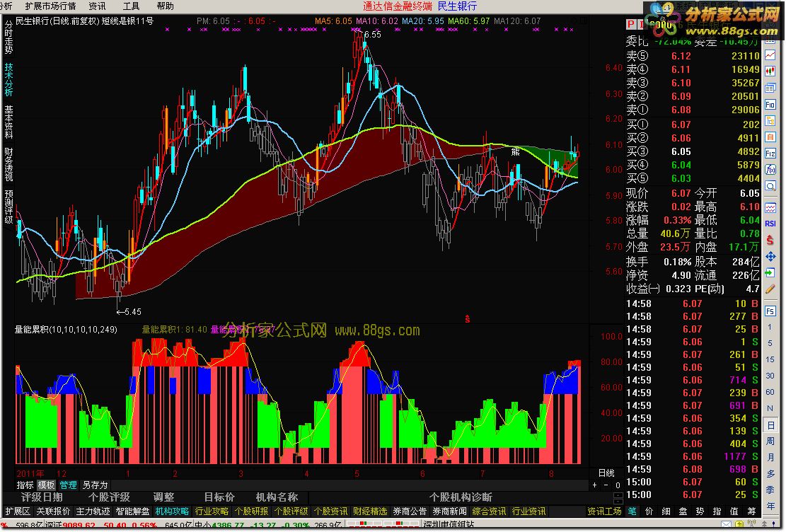Switch to 1-minute period
The height and width of the screenshot is (532, 786).
pos(770,327)
